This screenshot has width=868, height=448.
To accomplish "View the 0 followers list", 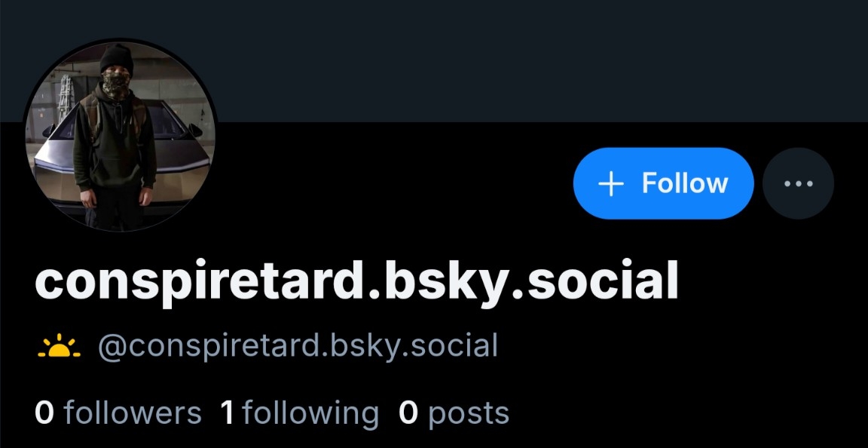I will point(118,413).
